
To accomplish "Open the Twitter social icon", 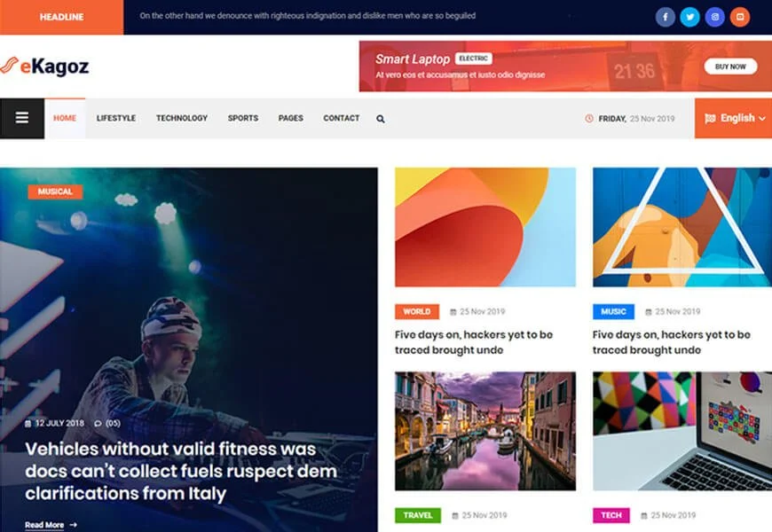I will tap(689, 17).
